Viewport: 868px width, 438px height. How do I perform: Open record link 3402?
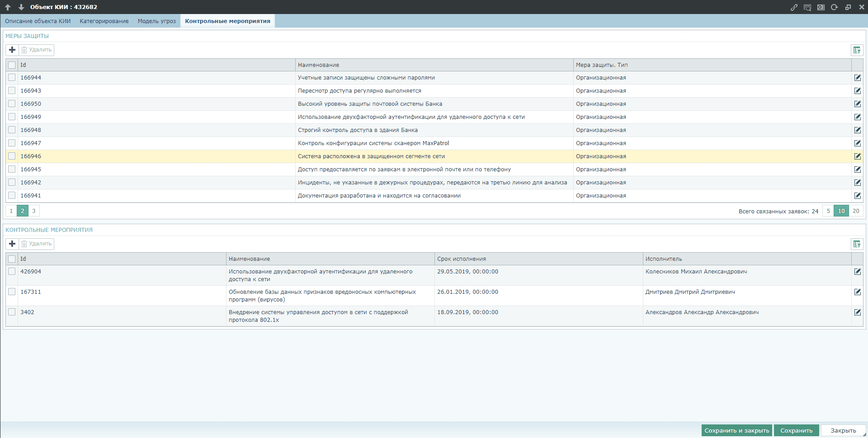coord(27,312)
